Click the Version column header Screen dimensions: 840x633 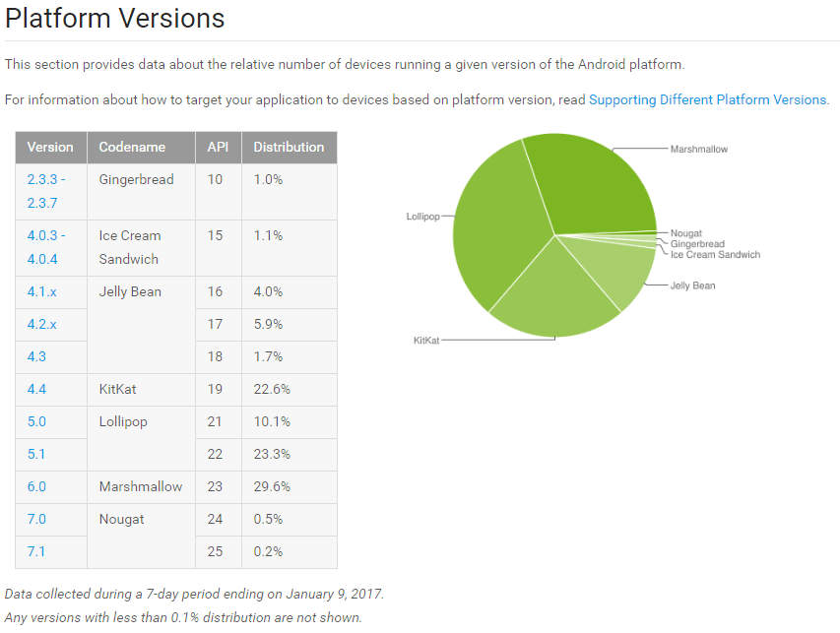(51, 148)
